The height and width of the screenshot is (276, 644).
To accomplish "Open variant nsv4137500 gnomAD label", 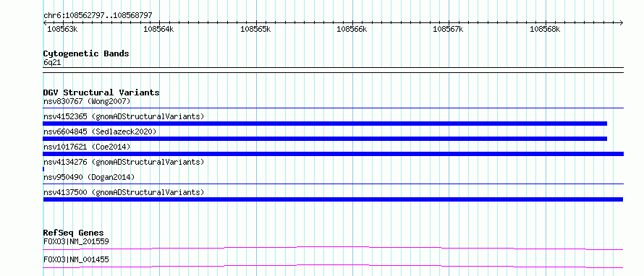I will 124,192.
